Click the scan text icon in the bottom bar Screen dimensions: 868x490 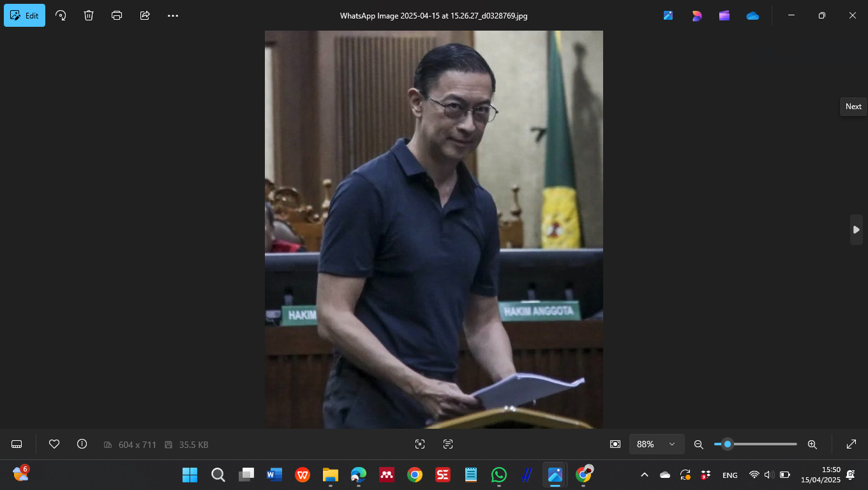[x=448, y=444]
